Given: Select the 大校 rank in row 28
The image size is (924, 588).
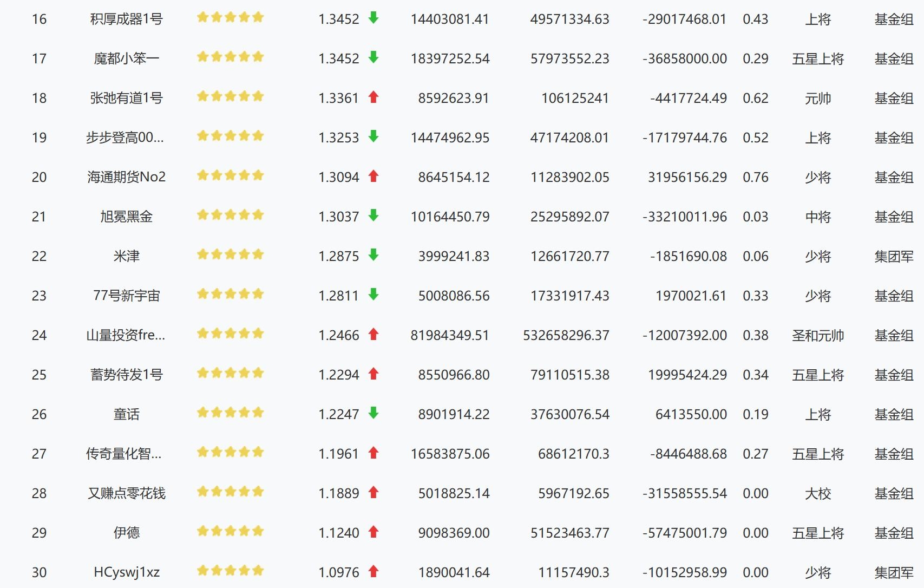Looking at the screenshot, I should click(x=817, y=494).
